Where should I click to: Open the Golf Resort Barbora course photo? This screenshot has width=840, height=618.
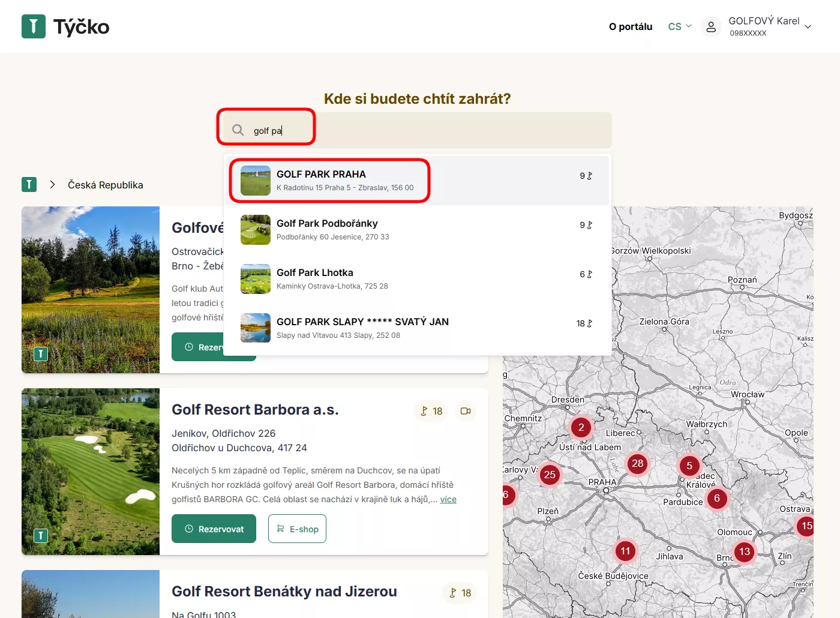coord(91,472)
